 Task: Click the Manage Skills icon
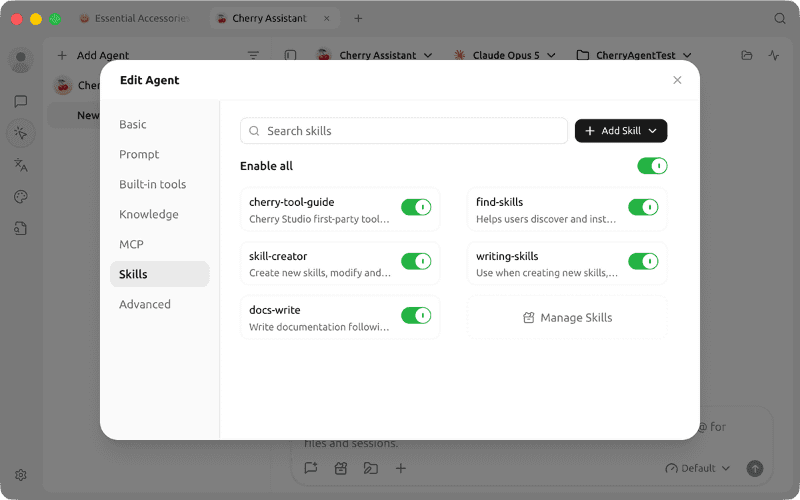[529, 318]
